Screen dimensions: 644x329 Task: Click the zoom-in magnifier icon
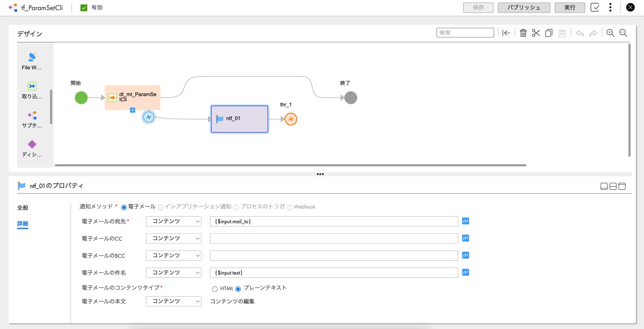(x=610, y=33)
